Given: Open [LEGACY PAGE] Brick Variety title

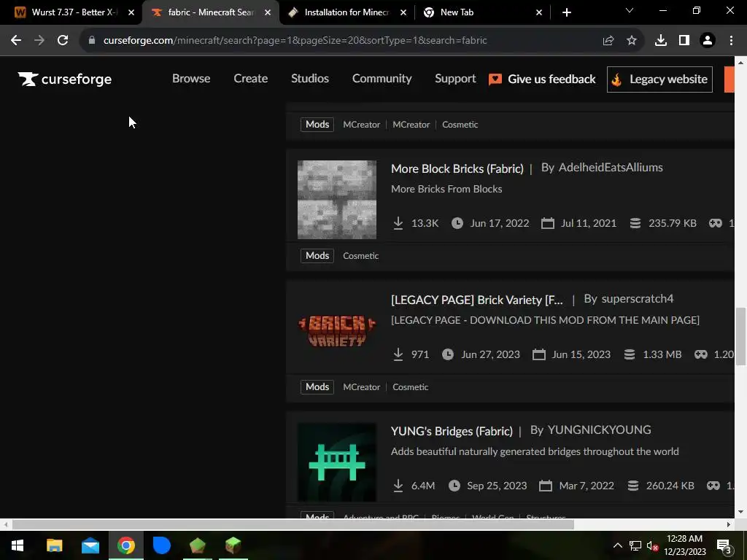Looking at the screenshot, I should (x=476, y=300).
